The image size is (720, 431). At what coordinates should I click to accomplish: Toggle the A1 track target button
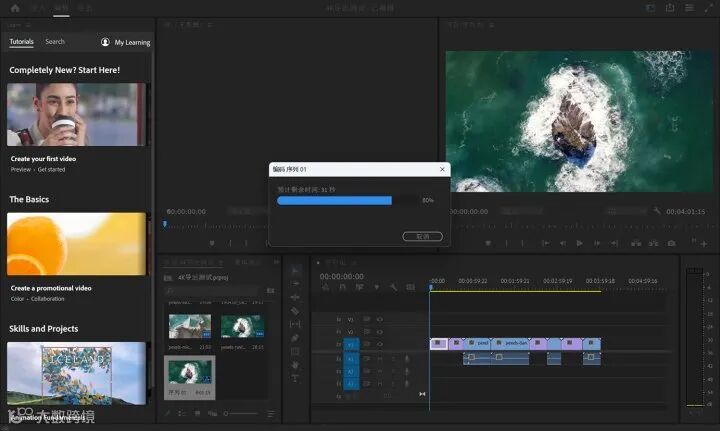point(351,358)
